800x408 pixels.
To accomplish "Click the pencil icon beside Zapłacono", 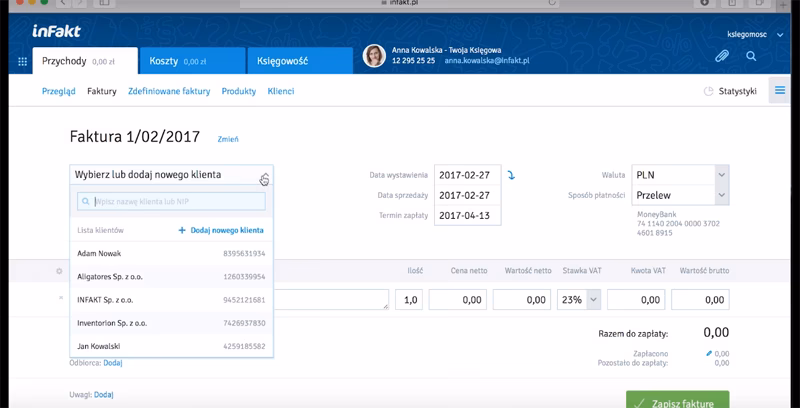I will tap(709, 353).
